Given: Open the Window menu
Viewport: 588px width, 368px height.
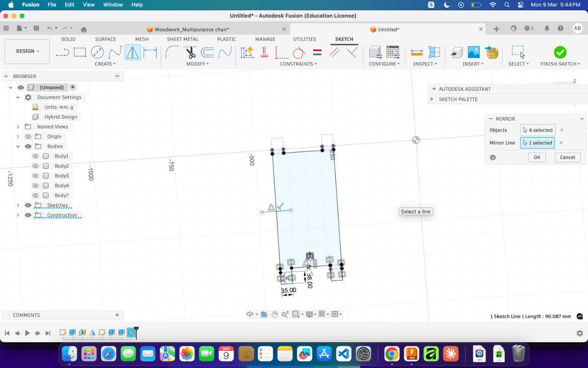Looking at the screenshot, I should click(113, 4).
